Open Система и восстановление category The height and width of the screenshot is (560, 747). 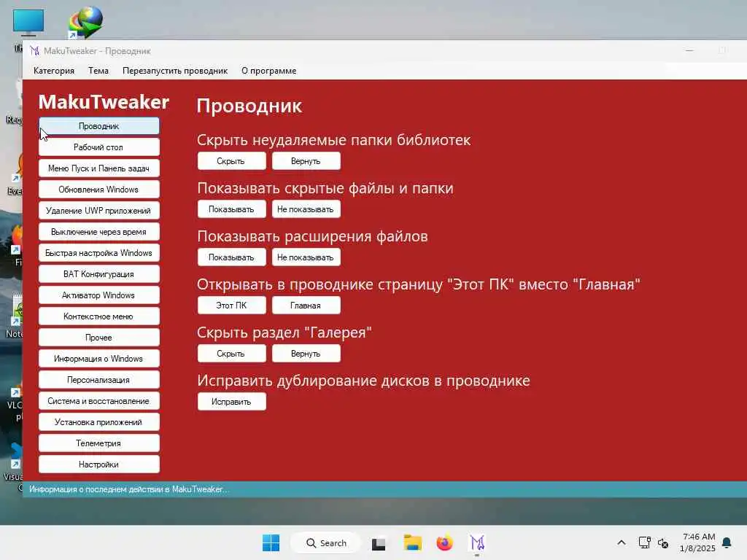pyautogui.click(x=99, y=401)
